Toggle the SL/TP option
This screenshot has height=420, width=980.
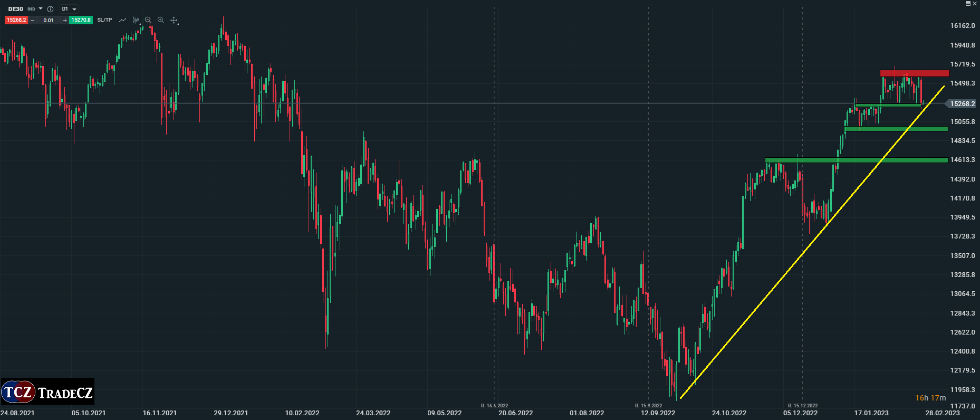pos(104,20)
